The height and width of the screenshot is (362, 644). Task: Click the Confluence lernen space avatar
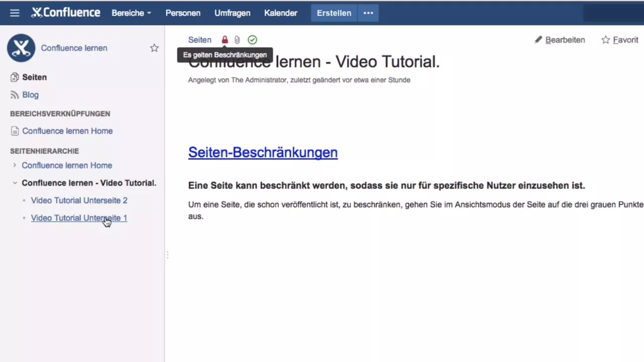(x=21, y=48)
